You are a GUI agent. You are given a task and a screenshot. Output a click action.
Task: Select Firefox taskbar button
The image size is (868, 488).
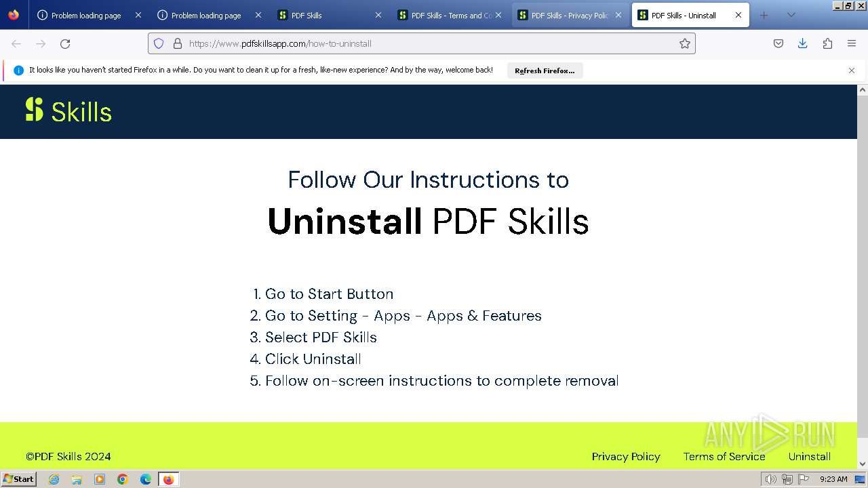pyautogui.click(x=169, y=479)
